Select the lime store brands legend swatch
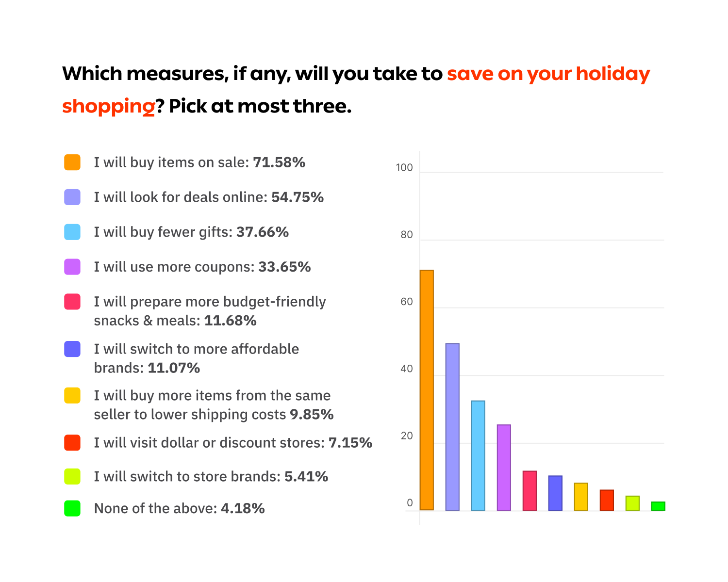This screenshot has width=728, height=582. (x=72, y=476)
